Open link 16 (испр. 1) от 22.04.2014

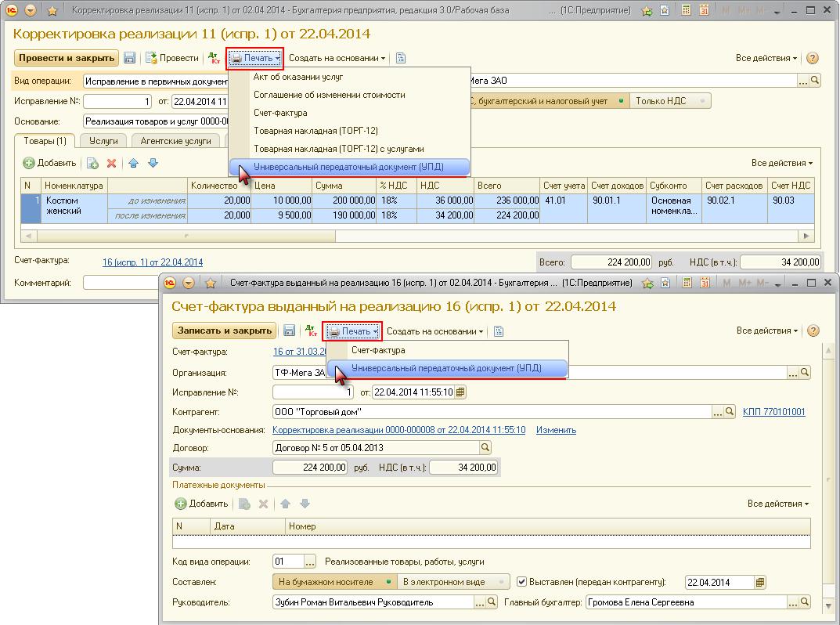pos(153,262)
